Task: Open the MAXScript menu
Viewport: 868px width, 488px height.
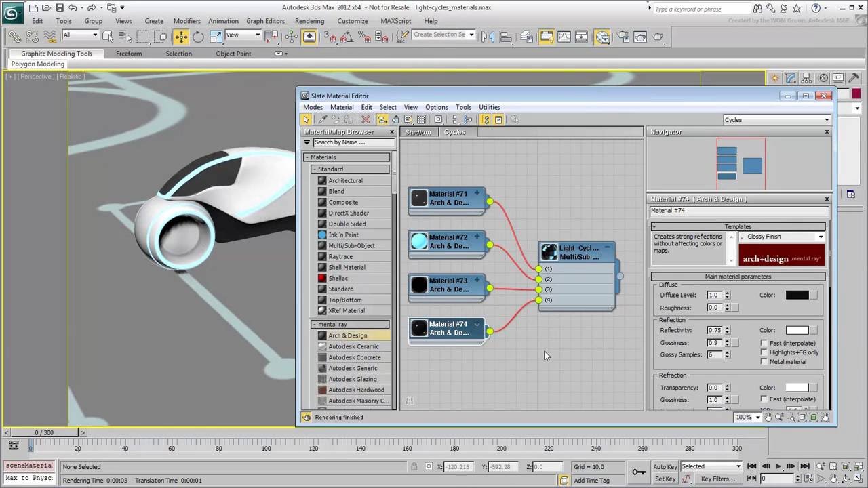Action: (396, 21)
